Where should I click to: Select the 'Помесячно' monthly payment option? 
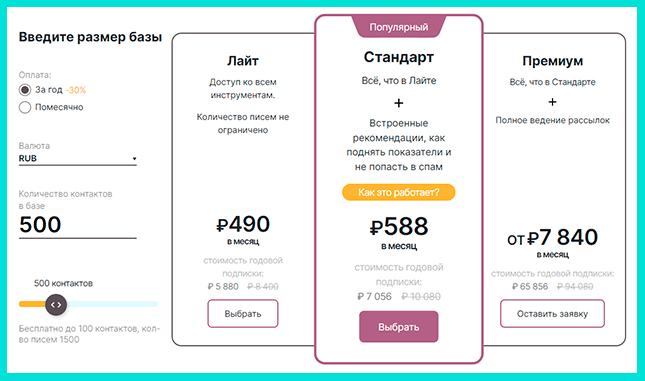click(25, 107)
